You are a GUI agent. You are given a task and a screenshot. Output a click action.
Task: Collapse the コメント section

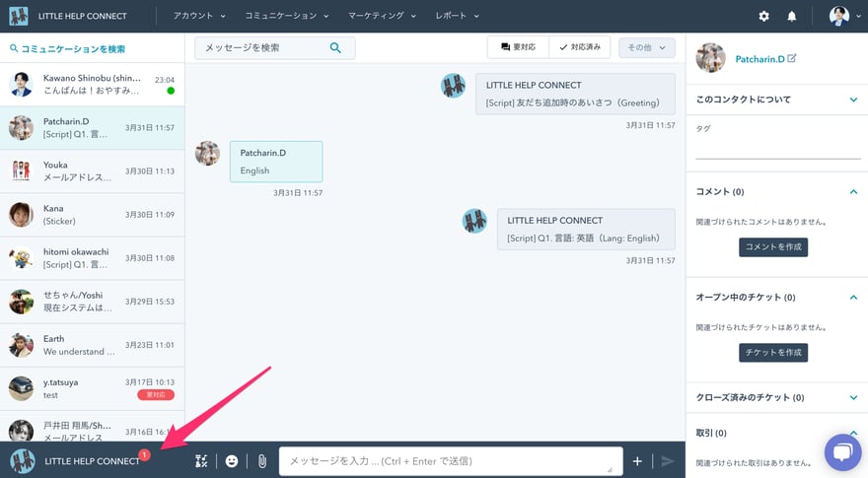853,191
